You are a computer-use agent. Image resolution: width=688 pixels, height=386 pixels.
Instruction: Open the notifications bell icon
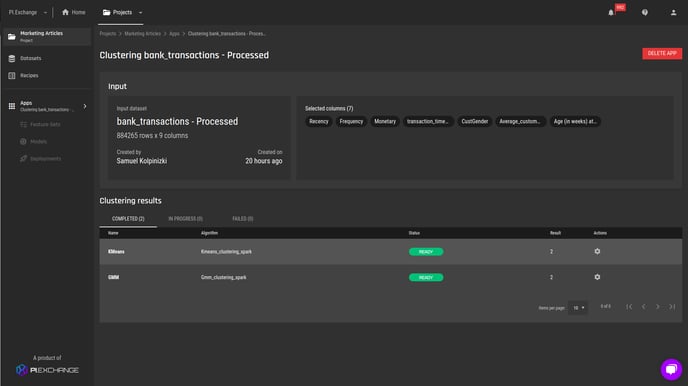point(611,13)
